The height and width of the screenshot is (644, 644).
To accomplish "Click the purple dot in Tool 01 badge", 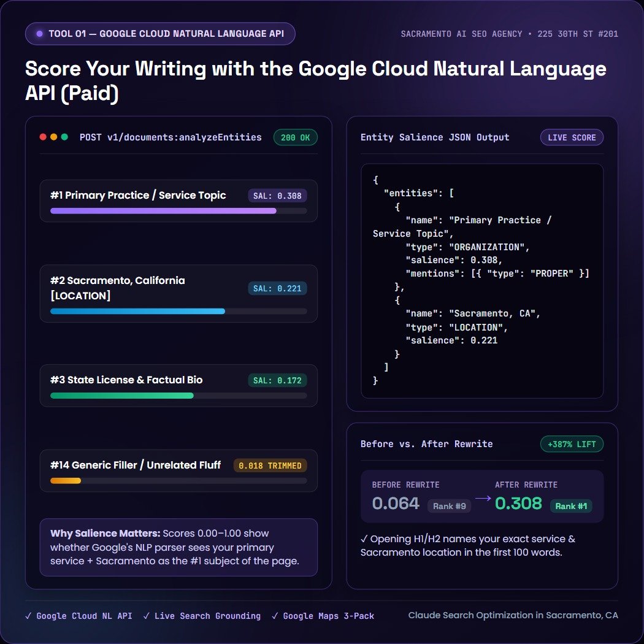I will [x=39, y=34].
